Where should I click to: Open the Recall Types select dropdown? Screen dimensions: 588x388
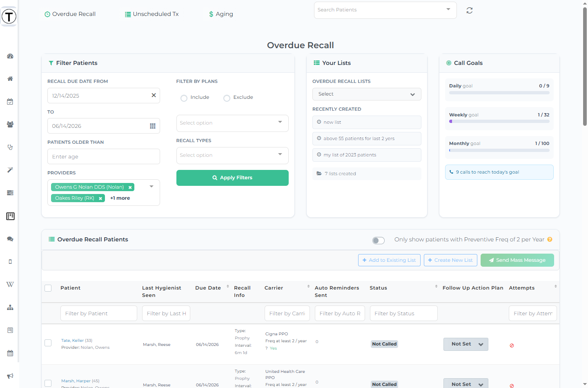pyautogui.click(x=232, y=155)
